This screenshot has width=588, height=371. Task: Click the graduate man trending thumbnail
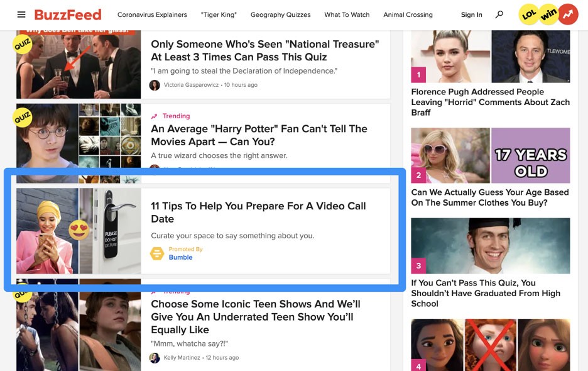pos(491,246)
